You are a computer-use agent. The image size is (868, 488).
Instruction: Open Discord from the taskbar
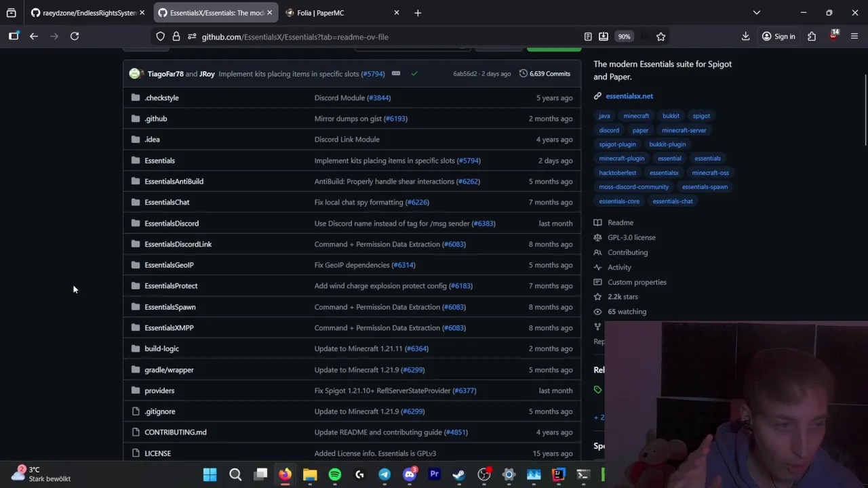[410, 474]
